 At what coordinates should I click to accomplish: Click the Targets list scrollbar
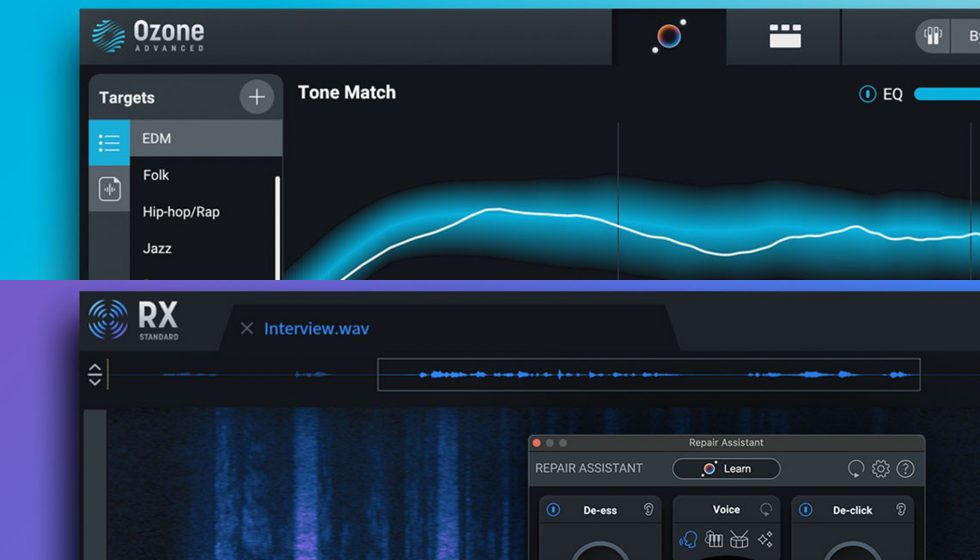click(278, 228)
